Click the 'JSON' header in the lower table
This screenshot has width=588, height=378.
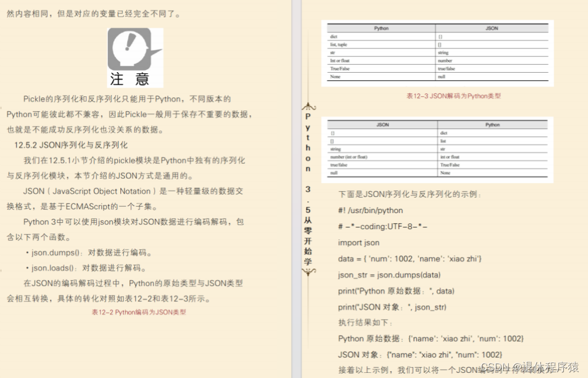pos(382,125)
